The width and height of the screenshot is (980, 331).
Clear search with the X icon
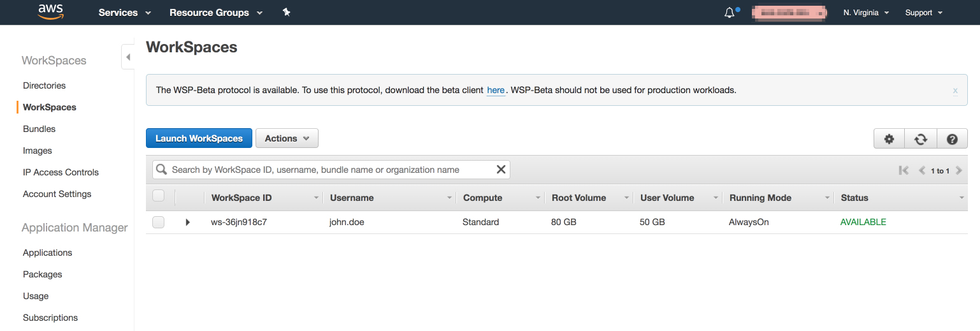[501, 170]
